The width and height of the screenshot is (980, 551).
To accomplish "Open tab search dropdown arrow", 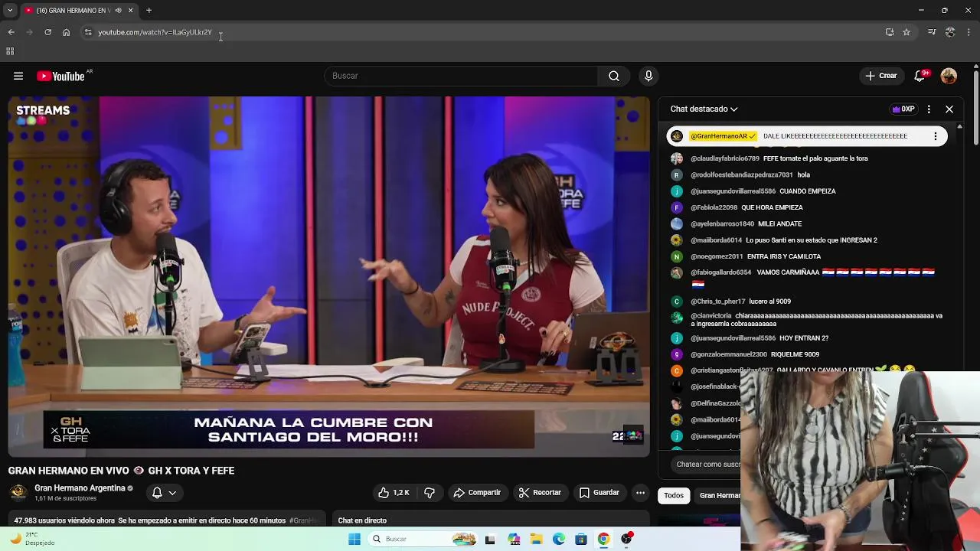I will (x=9, y=10).
